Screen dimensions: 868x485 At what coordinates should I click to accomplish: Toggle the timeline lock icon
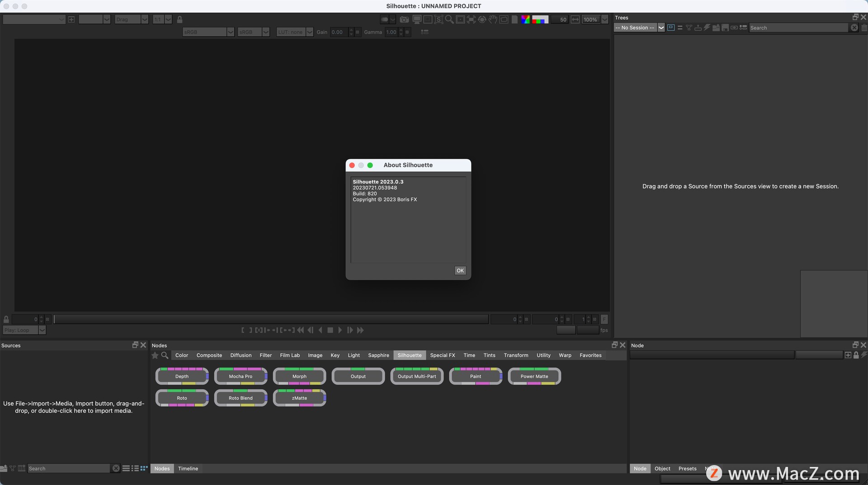click(x=6, y=319)
